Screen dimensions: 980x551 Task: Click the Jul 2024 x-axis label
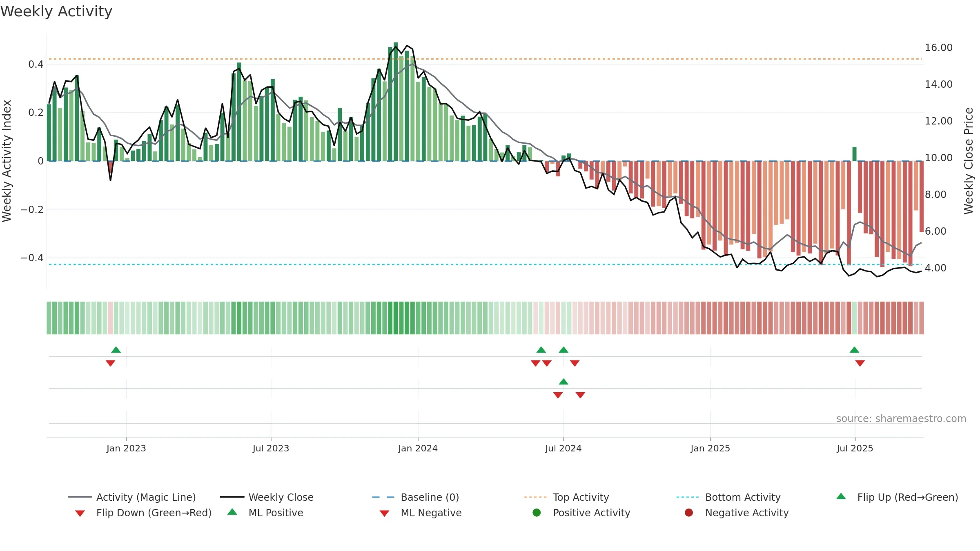[563, 448]
